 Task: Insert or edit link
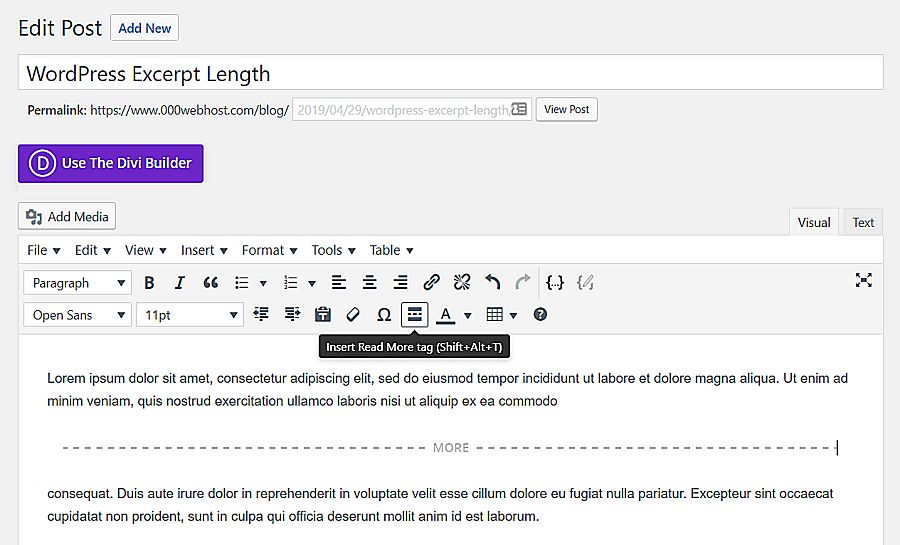pyautogui.click(x=431, y=283)
